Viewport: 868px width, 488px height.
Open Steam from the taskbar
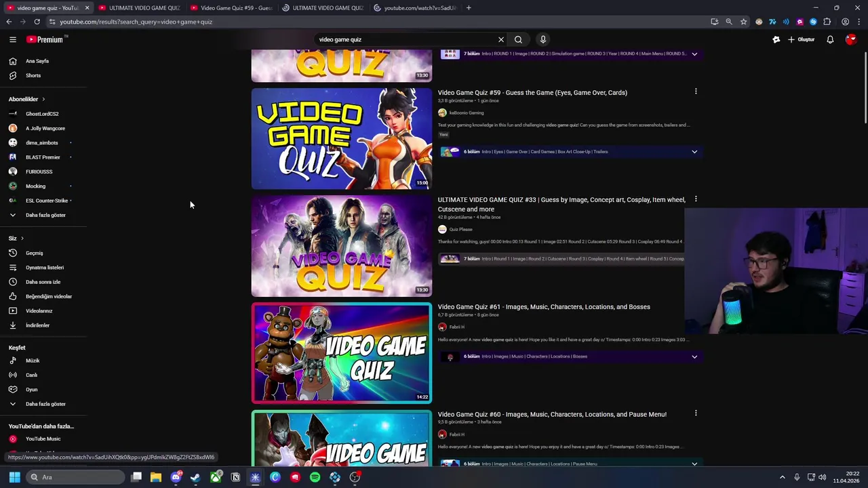coord(195,477)
